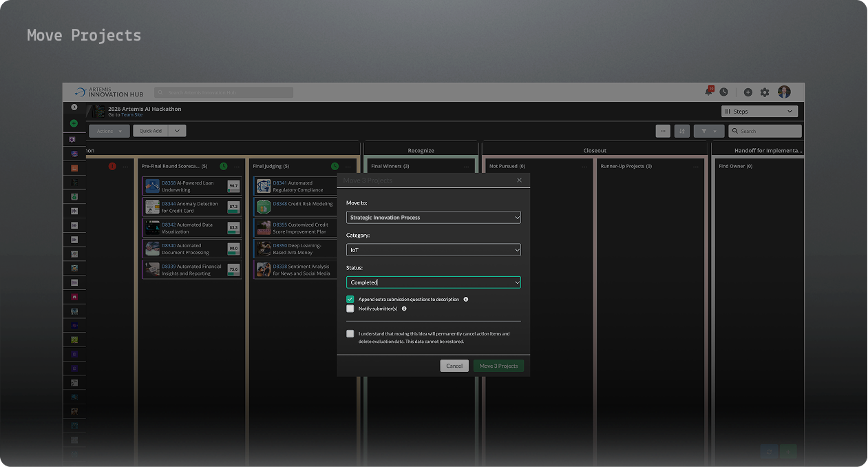Open the Steps view selector
Screen dimensions: 868x467
pyautogui.click(x=759, y=112)
